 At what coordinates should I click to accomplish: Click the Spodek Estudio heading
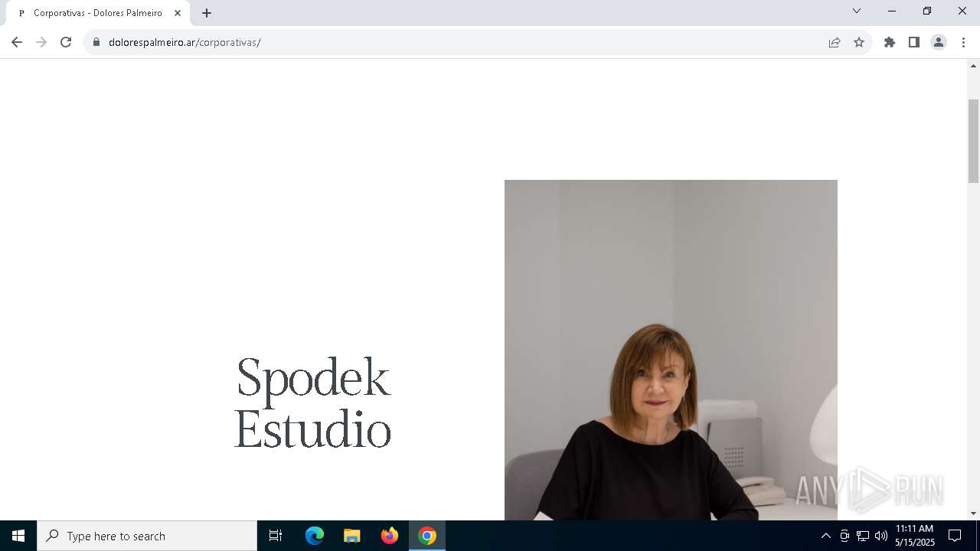click(312, 403)
